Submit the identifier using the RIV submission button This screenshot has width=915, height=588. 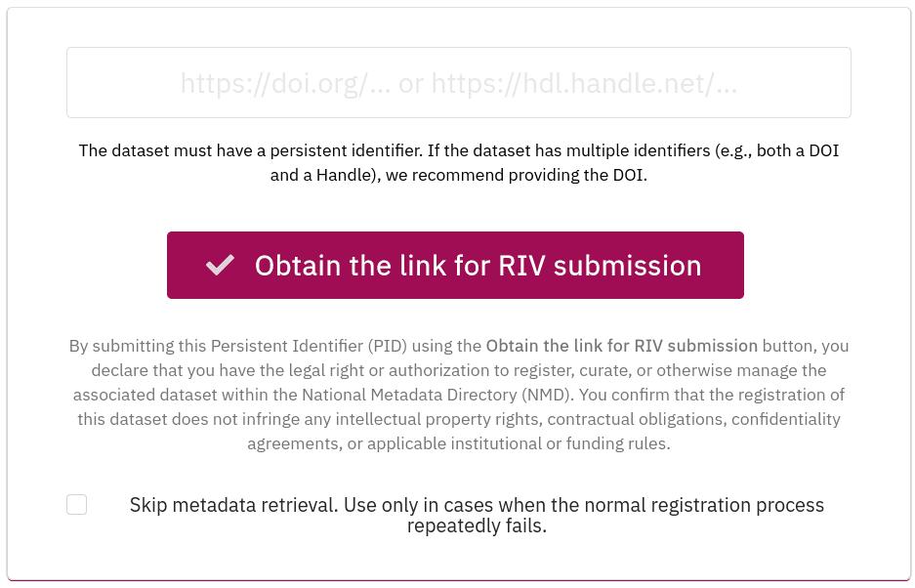pos(455,265)
